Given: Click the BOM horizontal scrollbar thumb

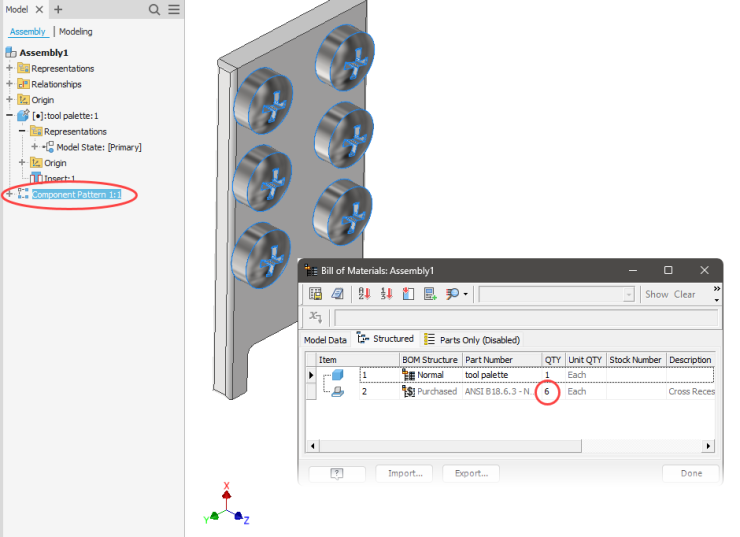Looking at the screenshot, I should pos(451,446).
